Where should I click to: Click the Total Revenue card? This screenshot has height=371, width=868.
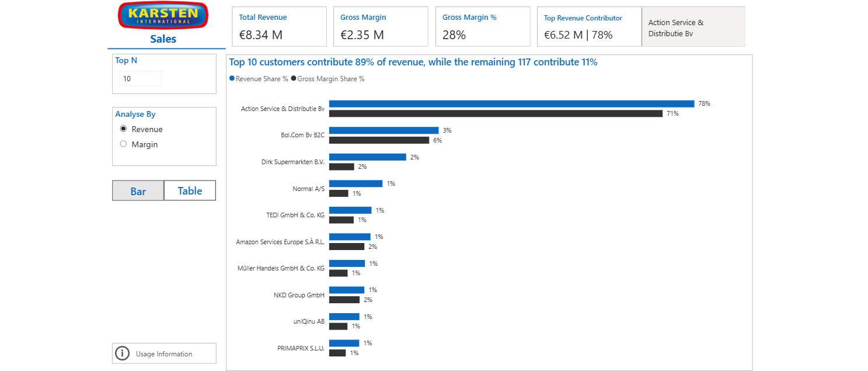(279, 26)
